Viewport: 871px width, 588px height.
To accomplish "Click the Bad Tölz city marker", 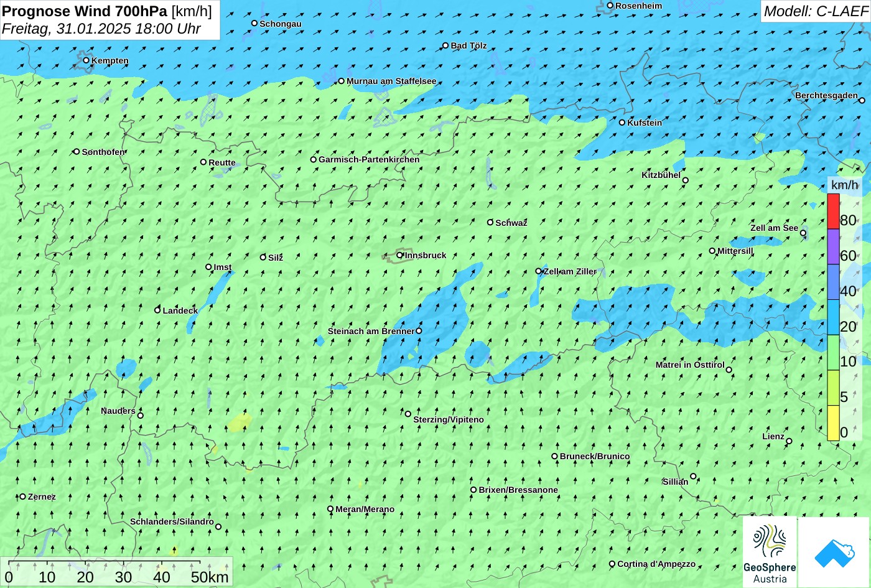I will [x=445, y=45].
